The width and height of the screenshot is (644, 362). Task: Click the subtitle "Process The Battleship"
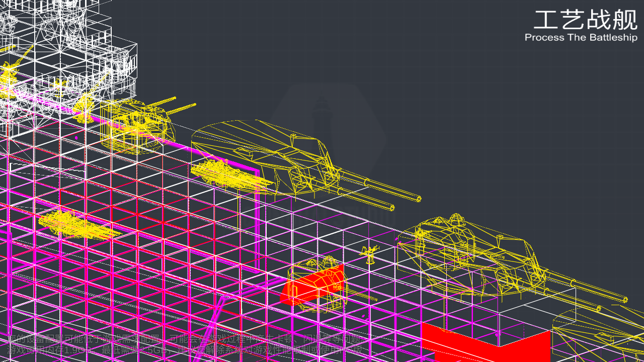pyautogui.click(x=581, y=38)
